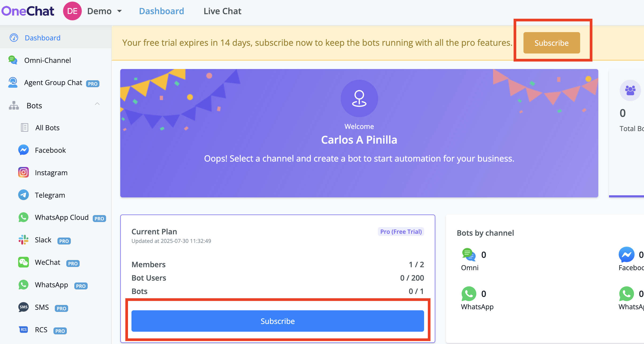Click the DE workspace avatar
Image resolution: width=644 pixels, height=344 pixels.
[x=72, y=11]
